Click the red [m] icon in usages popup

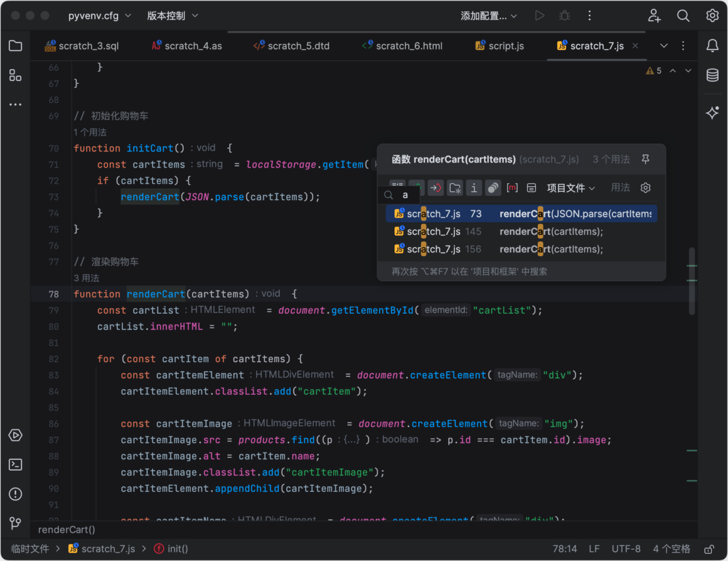tap(512, 188)
